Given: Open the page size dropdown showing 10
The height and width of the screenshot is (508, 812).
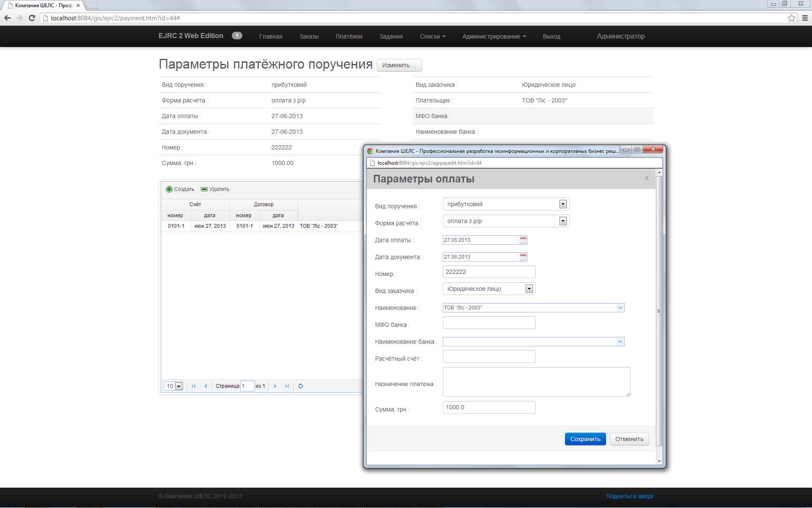Looking at the screenshot, I should click(x=178, y=386).
